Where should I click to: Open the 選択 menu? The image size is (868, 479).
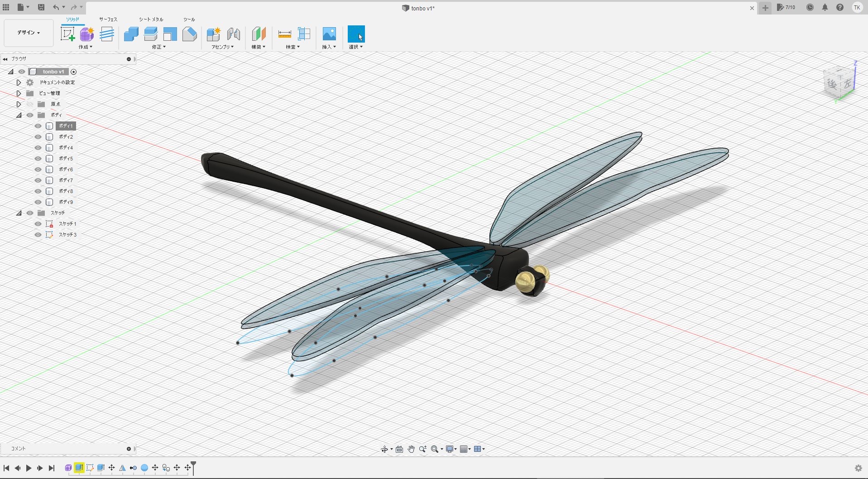(x=356, y=47)
